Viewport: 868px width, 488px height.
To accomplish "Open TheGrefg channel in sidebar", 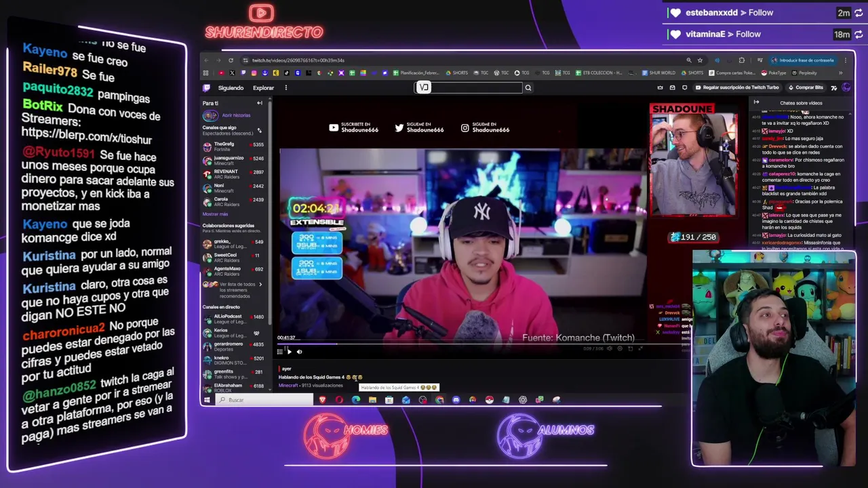I will [x=234, y=145].
